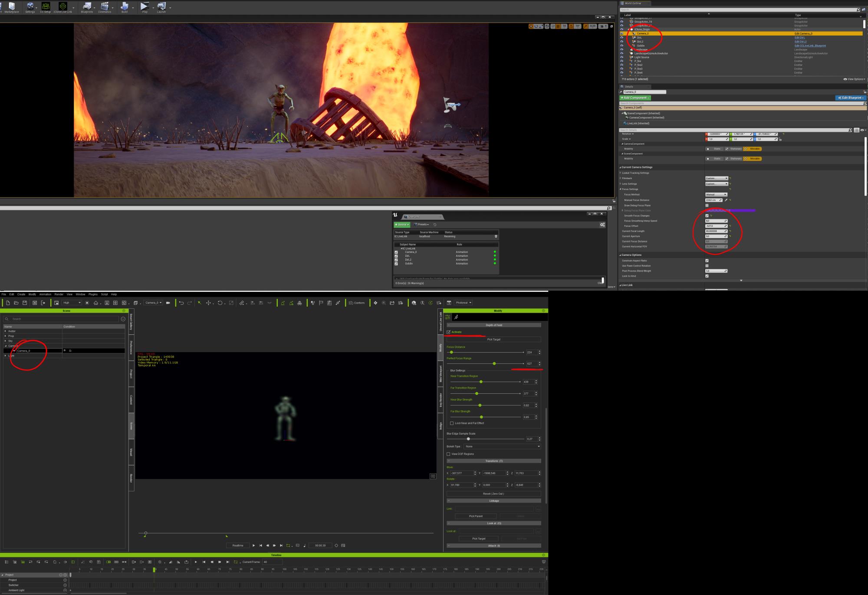The width and height of the screenshot is (868, 595).
Task: Expand Lookat Tracking Settings section
Action: [621, 173]
